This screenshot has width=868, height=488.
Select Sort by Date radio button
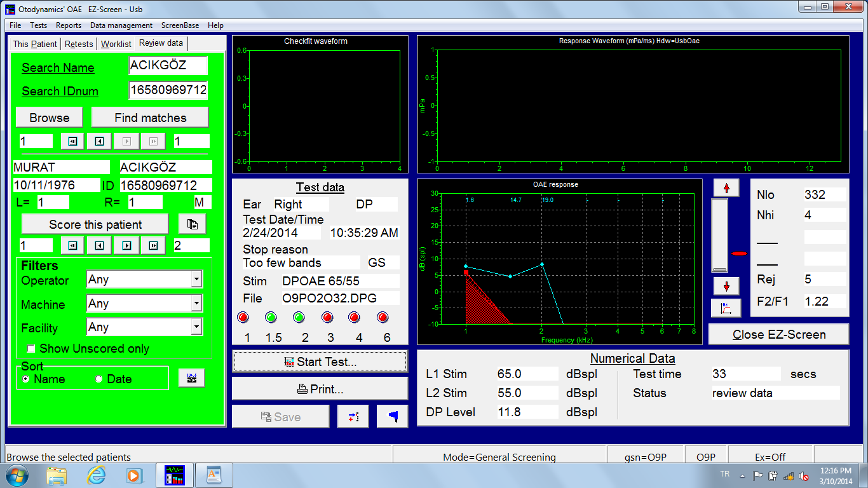click(98, 379)
